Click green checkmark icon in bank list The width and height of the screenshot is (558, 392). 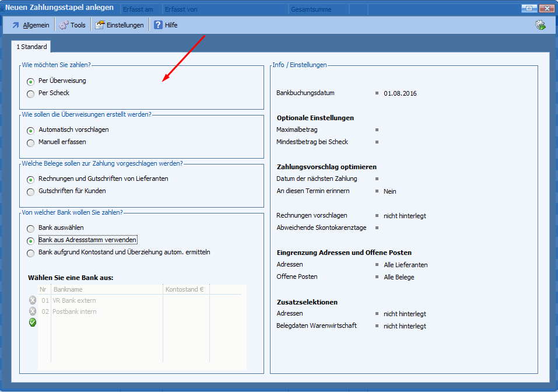pos(33,323)
